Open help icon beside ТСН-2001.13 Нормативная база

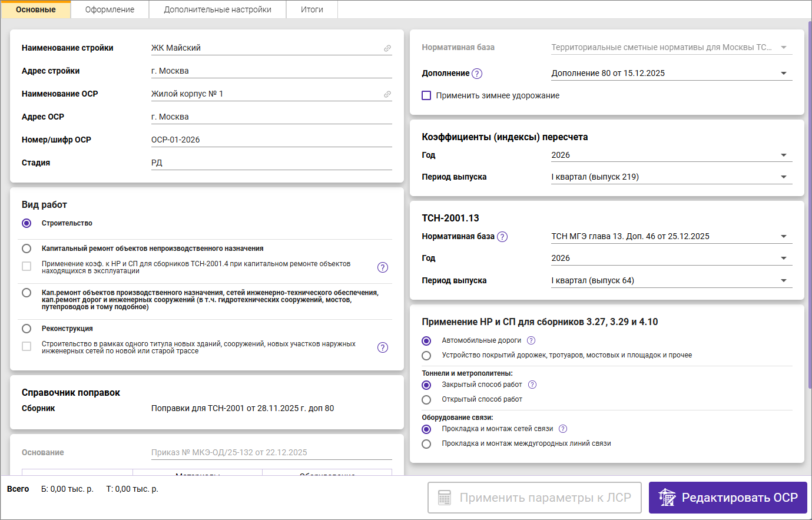[x=502, y=237]
